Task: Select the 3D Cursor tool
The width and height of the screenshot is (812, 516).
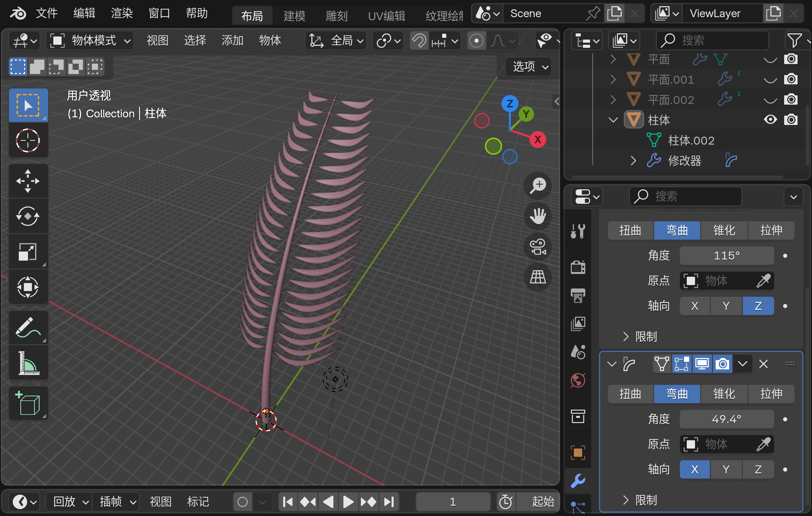Action: click(x=28, y=140)
